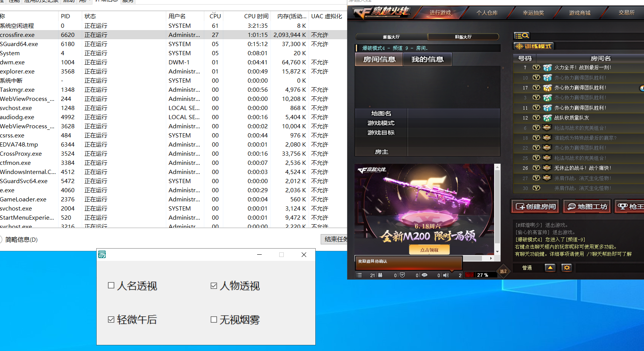Open the friends list binoculars icon
Image resolution: width=644 pixels, height=351 pixels.
click(381, 275)
